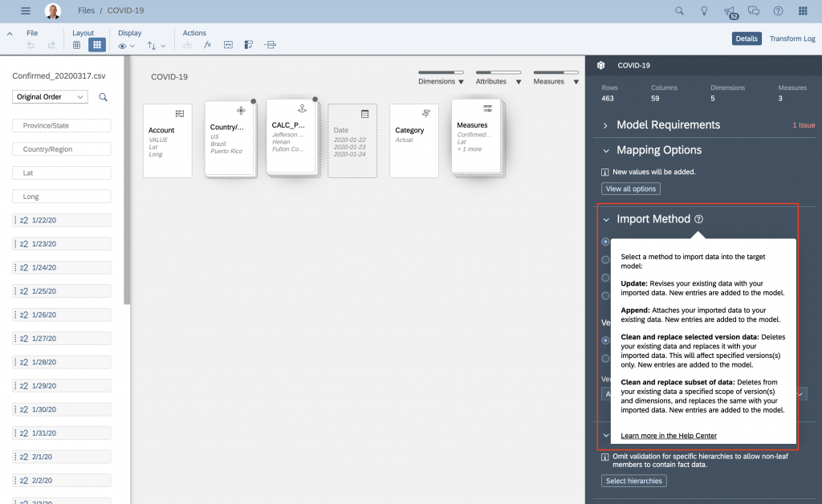Select the Country/... dimension card

pos(230,138)
